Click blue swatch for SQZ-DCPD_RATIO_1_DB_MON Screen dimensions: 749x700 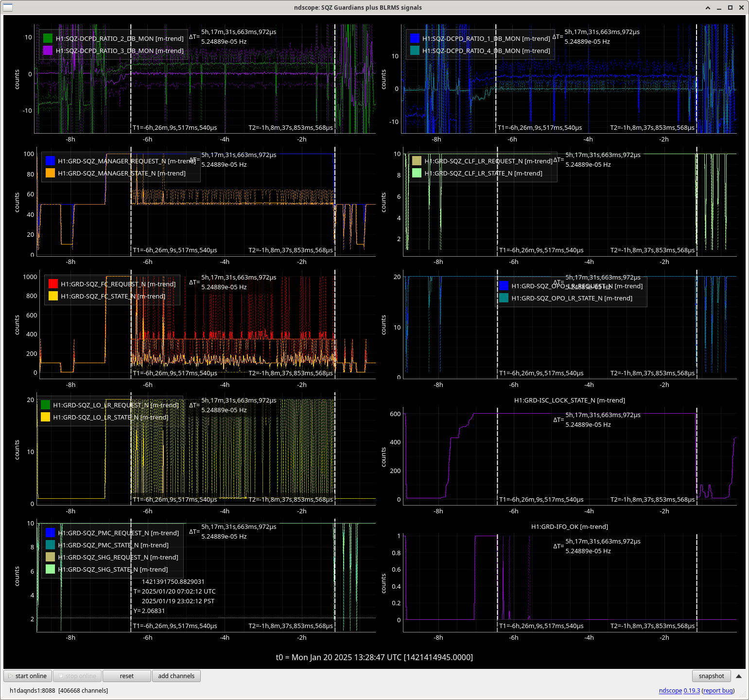pyautogui.click(x=415, y=38)
